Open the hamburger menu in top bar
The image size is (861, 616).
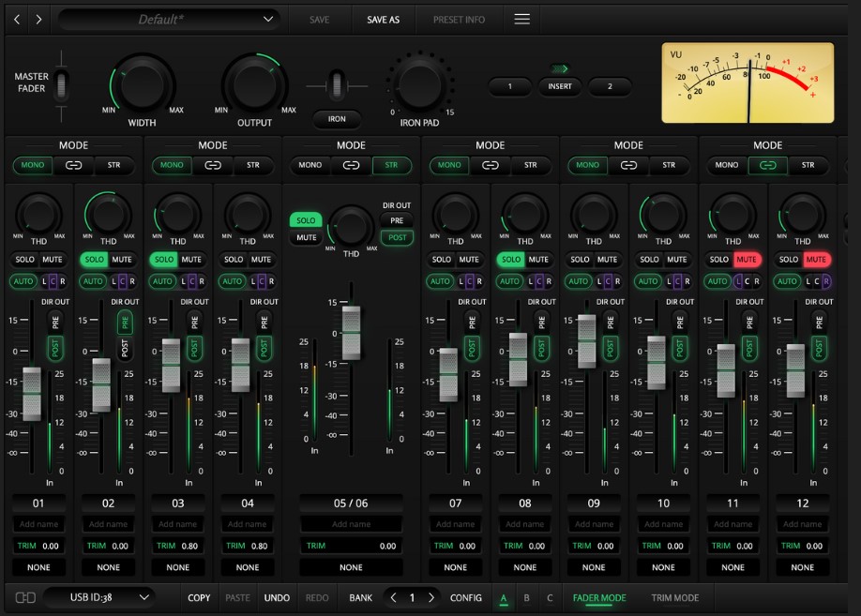(x=522, y=19)
